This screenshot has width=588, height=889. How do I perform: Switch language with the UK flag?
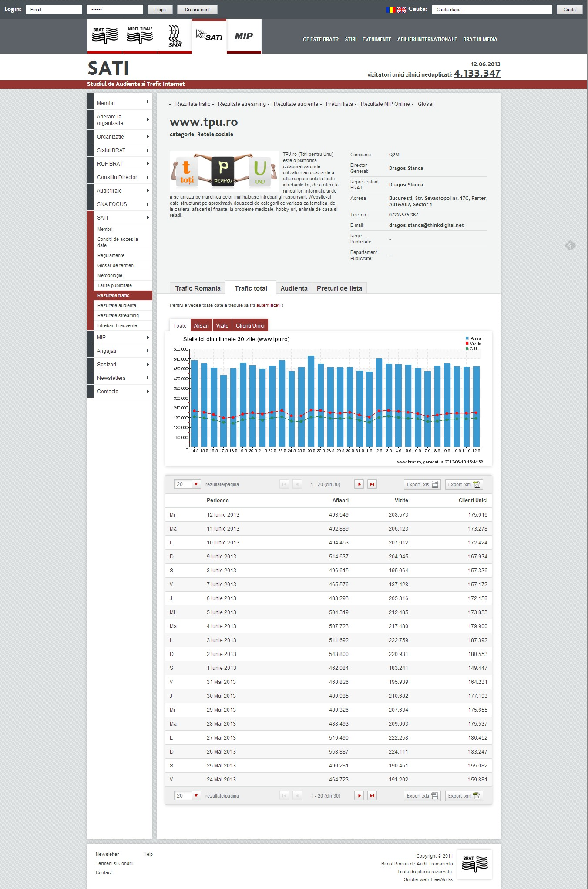[401, 10]
